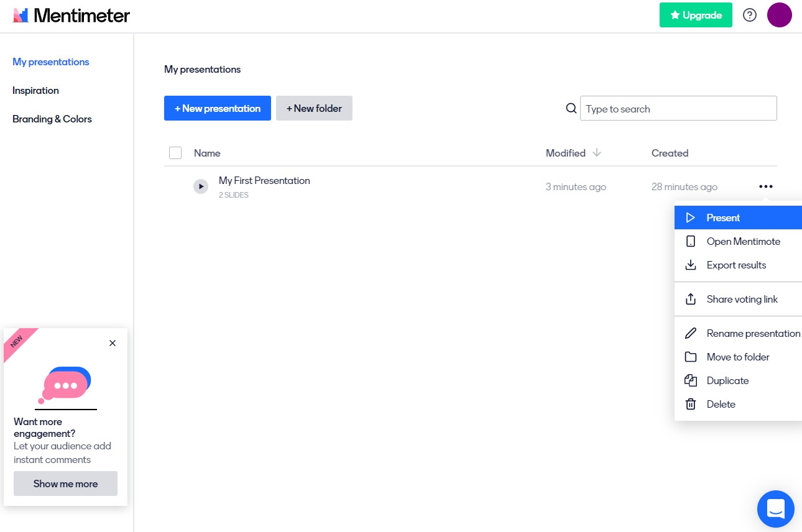Click the Mentimote phone icon

click(x=690, y=241)
